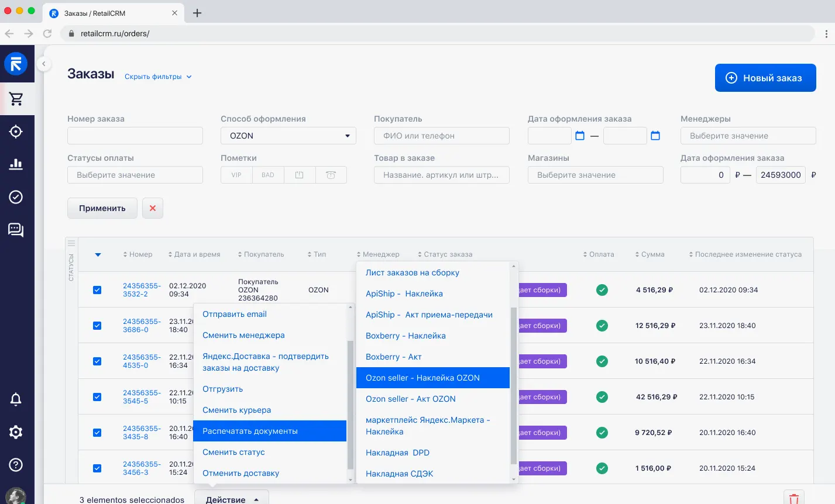Screen dimensions: 835x504
Task: Open the help question mark icon
Action: (x=16, y=465)
